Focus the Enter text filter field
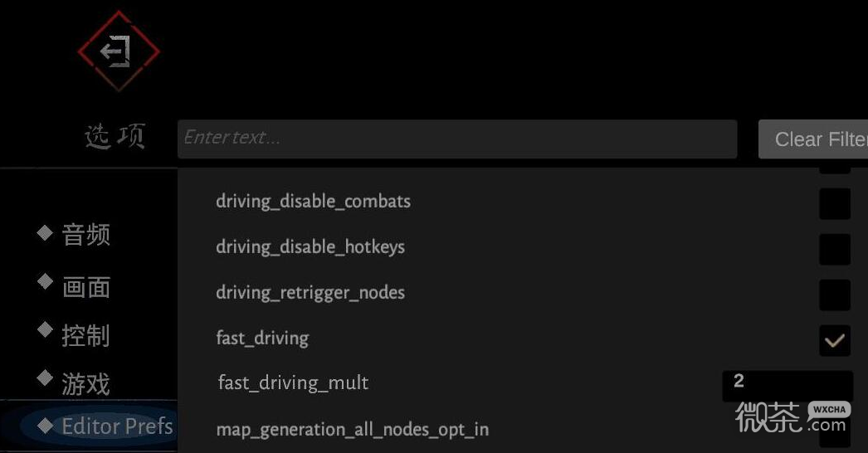This screenshot has width=868, height=453. [x=456, y=139]
